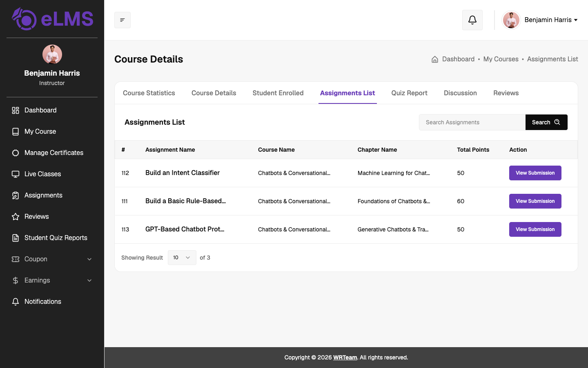Viewport: 588px width, 368px height.
Task: Expand the Earnings submenu chevron
Action: click(x=89, y=280)
